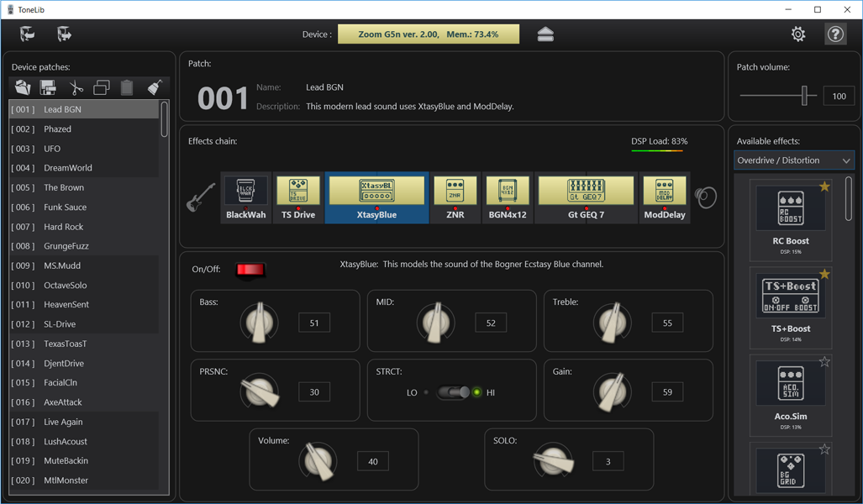Click the SOLO value field 3

(608, 462)
